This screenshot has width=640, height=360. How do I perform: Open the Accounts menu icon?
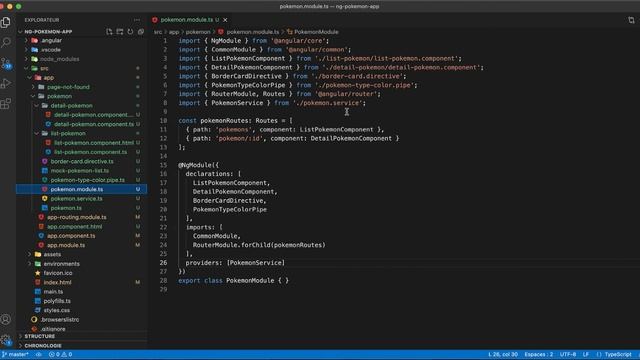coord(6,319)
